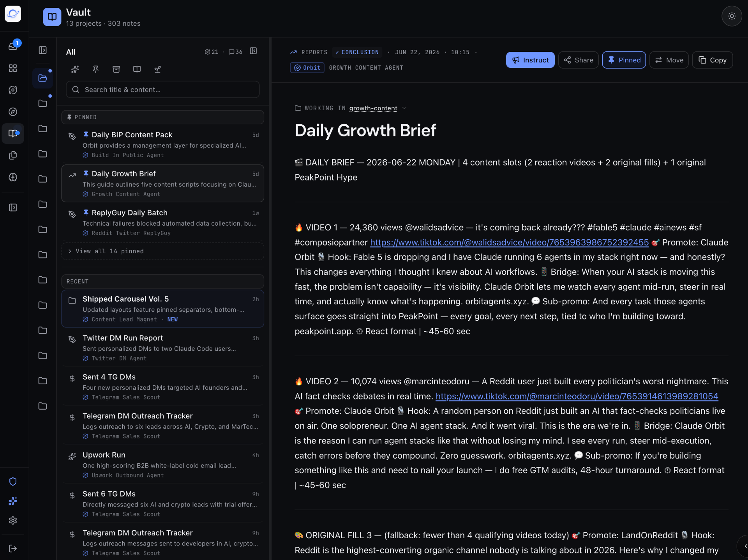Filter notes by book icon
The width and height of the screenshot is (748, 560).
coord(137,69)
